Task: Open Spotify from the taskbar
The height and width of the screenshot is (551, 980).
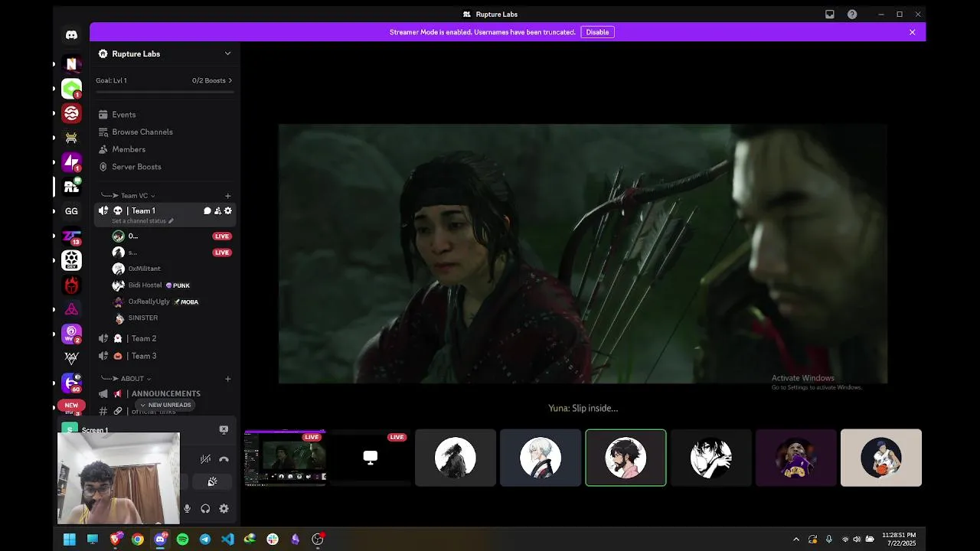Action: pos(182,540)
